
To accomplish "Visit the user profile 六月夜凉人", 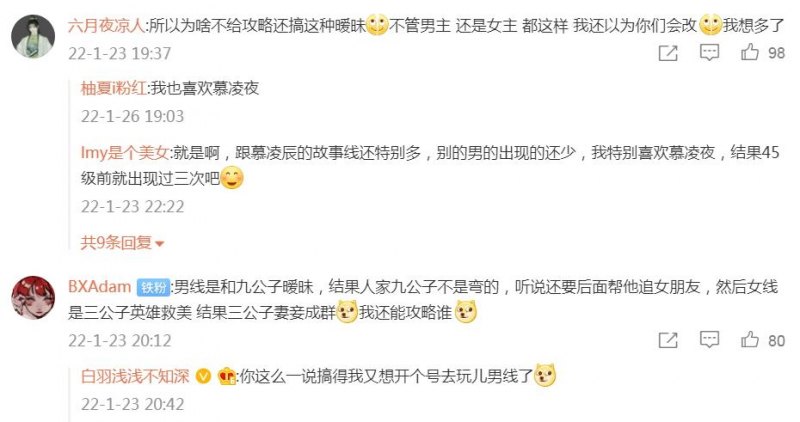I will point(106,26).
